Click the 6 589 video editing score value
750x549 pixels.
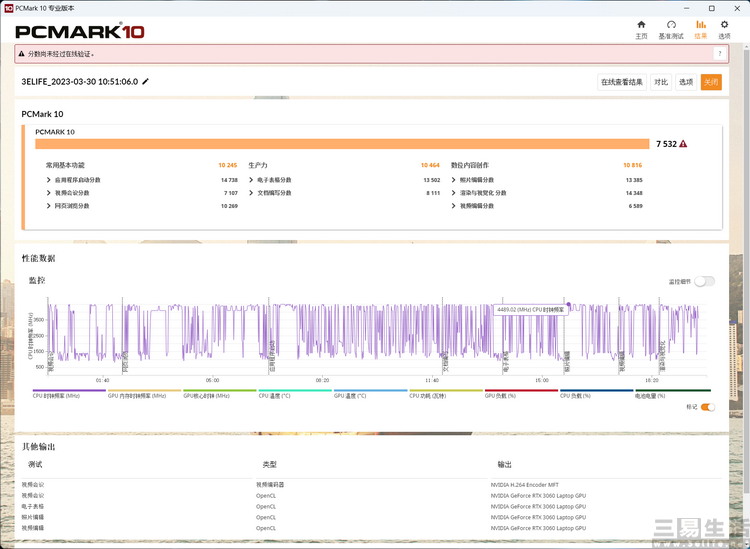(635, 206)
